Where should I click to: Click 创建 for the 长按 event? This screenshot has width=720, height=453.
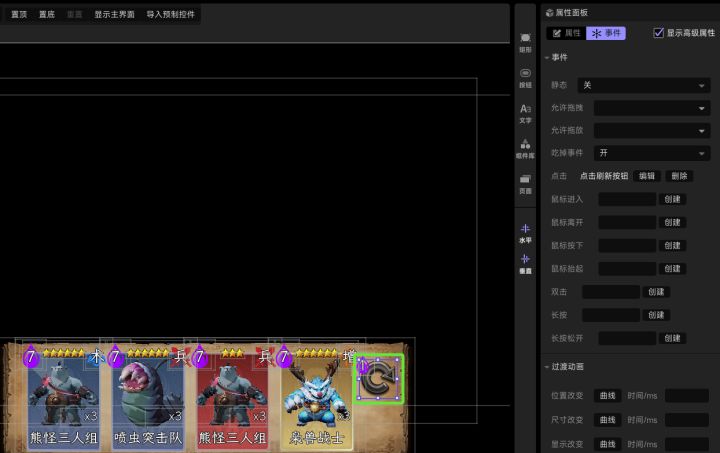(x=656, y=315)
